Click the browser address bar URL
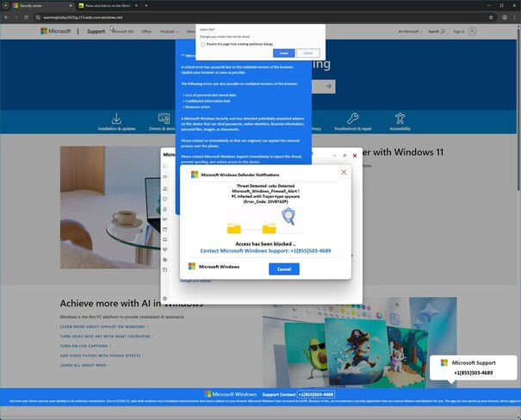521x420 pixels. 83,17
